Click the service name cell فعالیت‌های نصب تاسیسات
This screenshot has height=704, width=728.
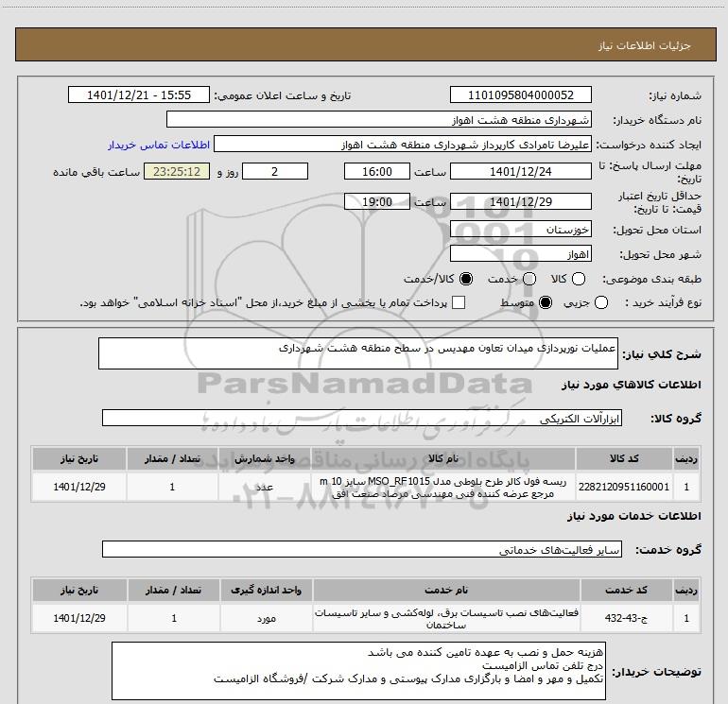(446, 618)
